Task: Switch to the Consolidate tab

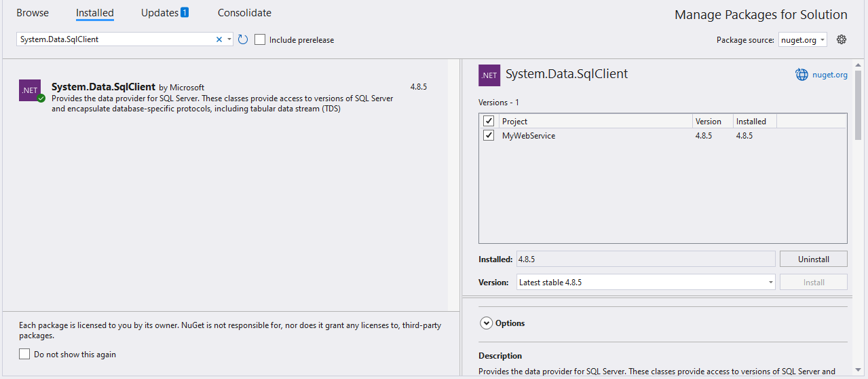Action: pyautogui.click(x=244, y=13)
